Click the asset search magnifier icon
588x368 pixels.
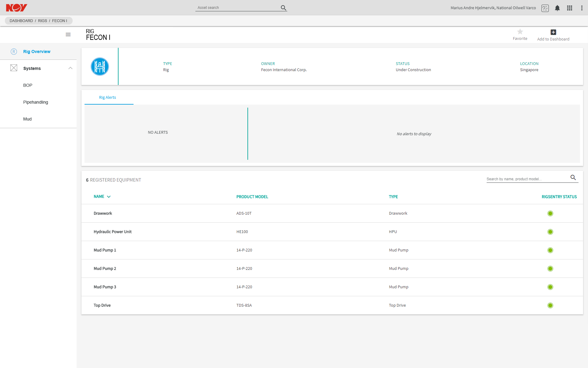[x=284, y=8]
